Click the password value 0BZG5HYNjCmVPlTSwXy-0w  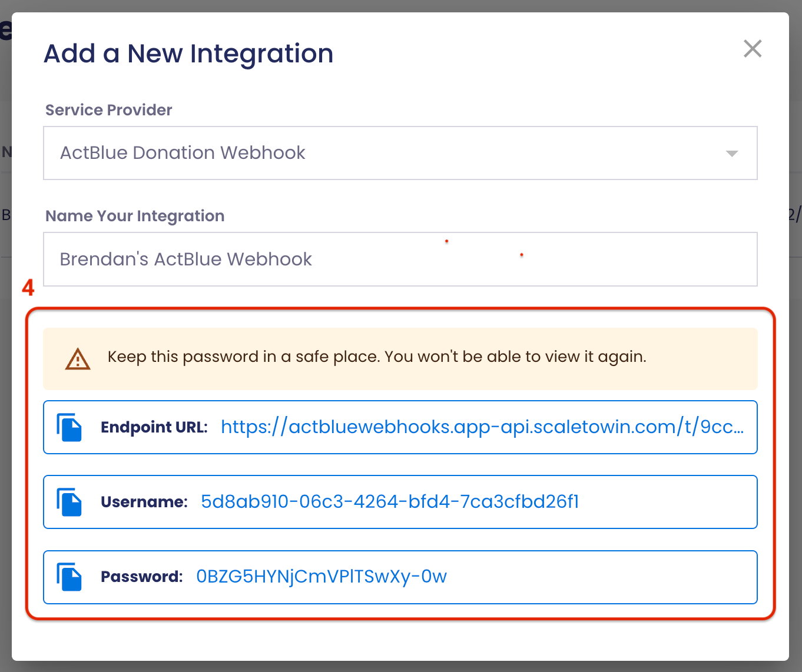pyautogui.click(x=322, y=576)
